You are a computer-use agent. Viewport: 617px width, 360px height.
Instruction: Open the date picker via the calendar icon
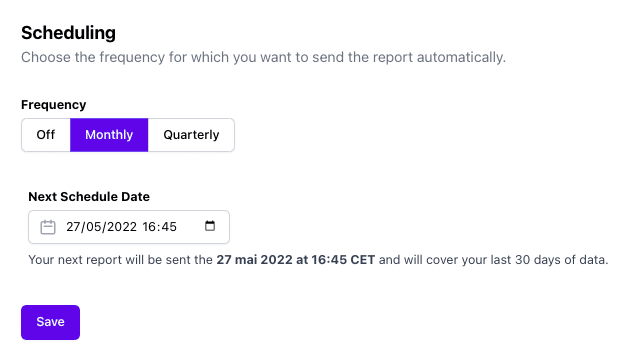(x=210, y=226)
